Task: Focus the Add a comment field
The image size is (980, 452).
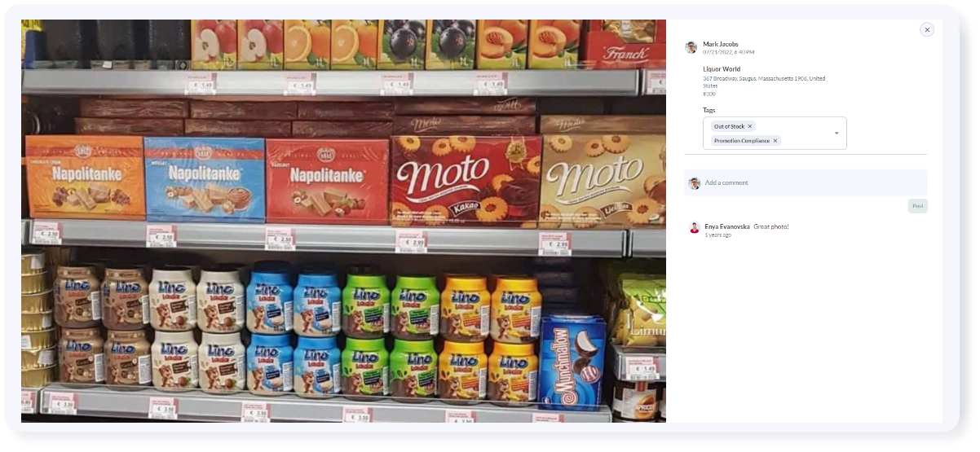Action: (x=806, y=183)
